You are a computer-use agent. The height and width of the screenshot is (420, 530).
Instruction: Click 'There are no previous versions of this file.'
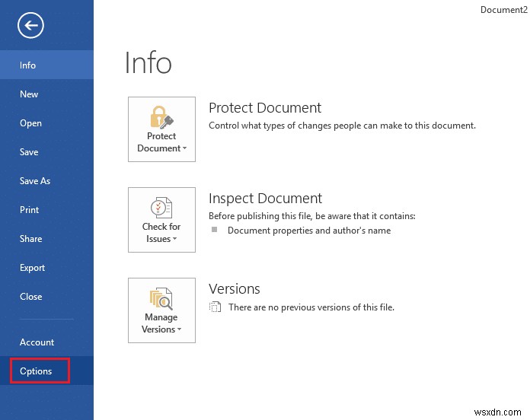click(x=311, y=307)
